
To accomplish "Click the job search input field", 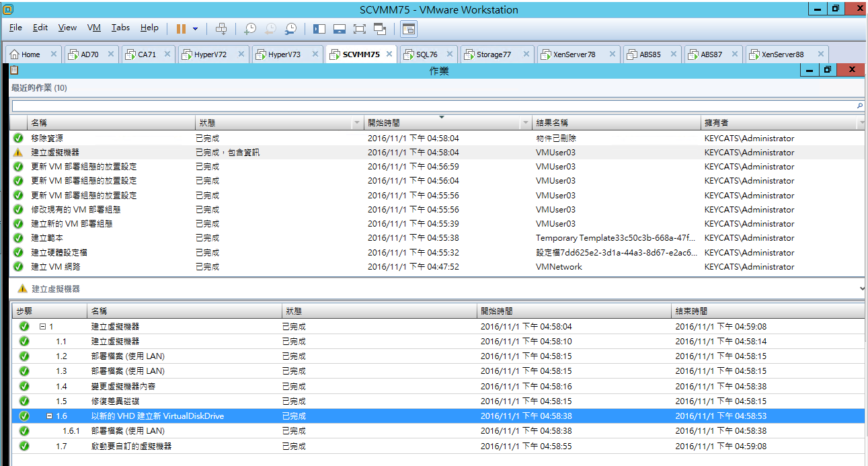I will click(x=434, y=106).
